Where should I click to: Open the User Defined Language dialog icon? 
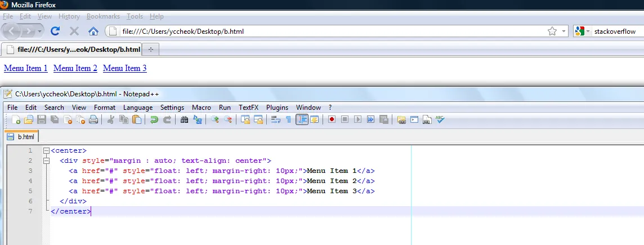[315, 119]
